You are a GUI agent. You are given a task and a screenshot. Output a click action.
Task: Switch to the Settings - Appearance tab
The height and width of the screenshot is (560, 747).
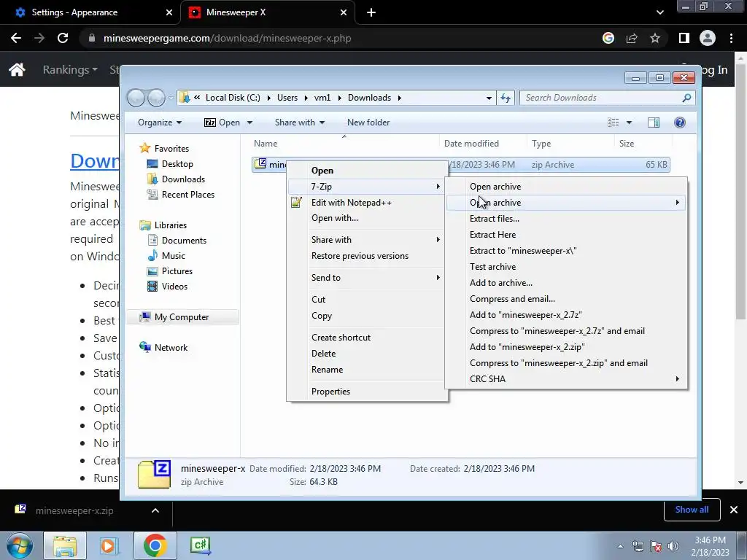[90, 12]
